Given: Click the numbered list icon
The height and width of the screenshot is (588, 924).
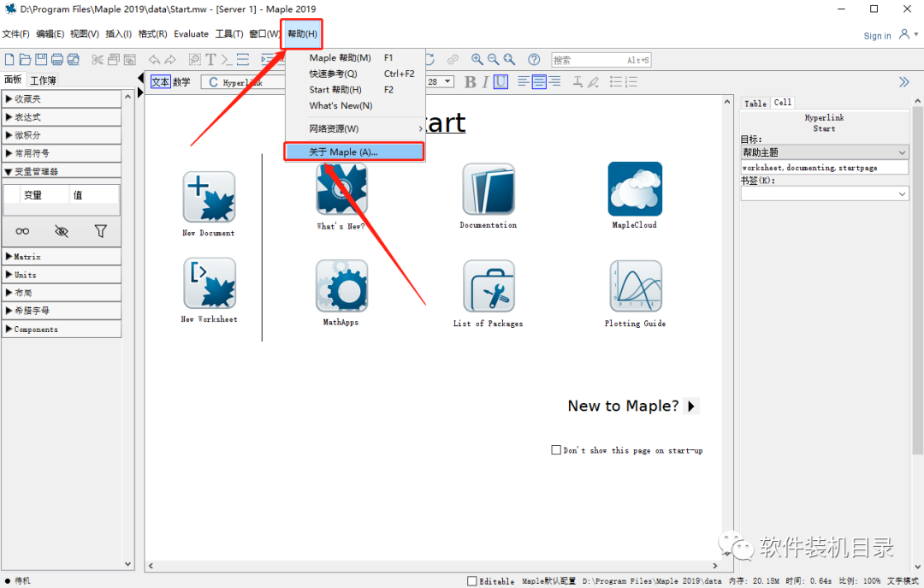Looking at the screenshot, I should (x=631, y=82).
